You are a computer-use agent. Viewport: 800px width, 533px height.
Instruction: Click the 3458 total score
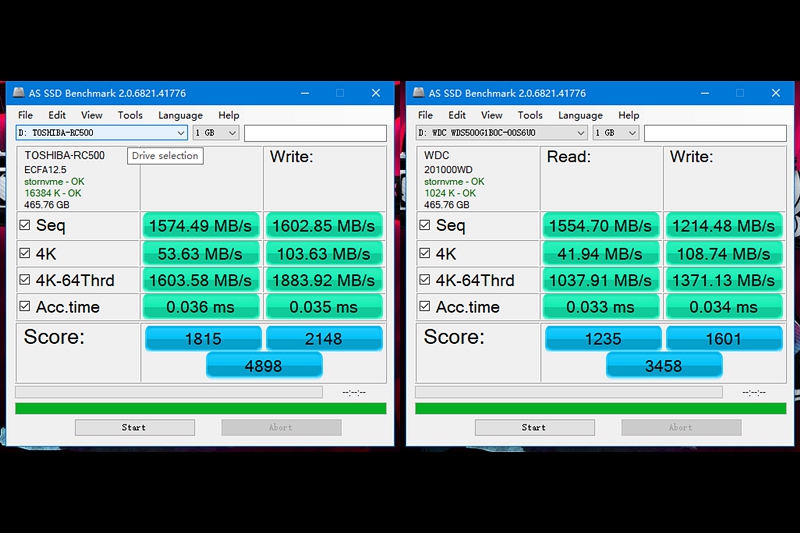[x=664, y=366]
